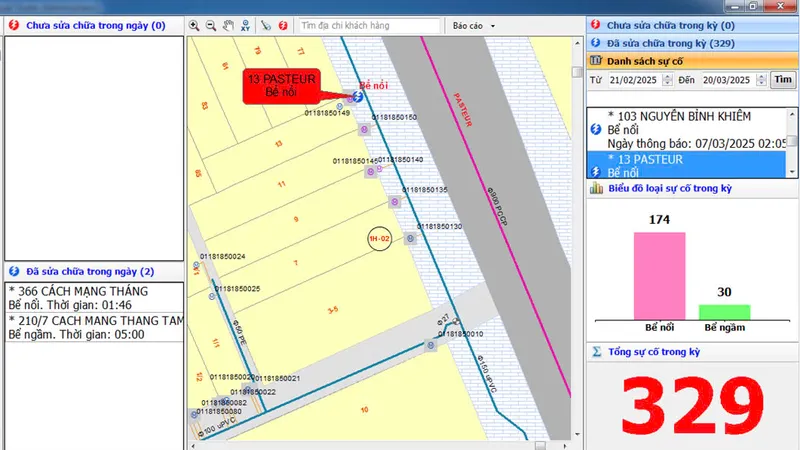Click the red incident icon in map toolbar
This screenshot has height=450, width=800.
click(283, 26)
